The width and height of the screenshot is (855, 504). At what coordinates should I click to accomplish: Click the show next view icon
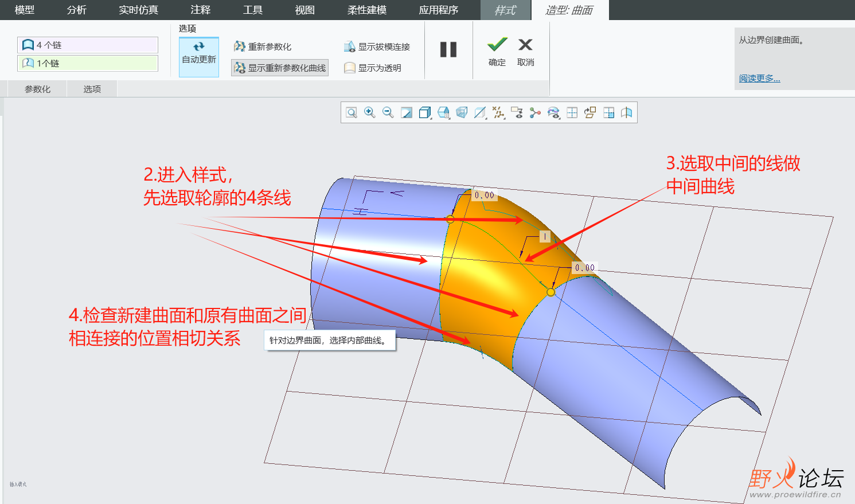tap(590, 112)
